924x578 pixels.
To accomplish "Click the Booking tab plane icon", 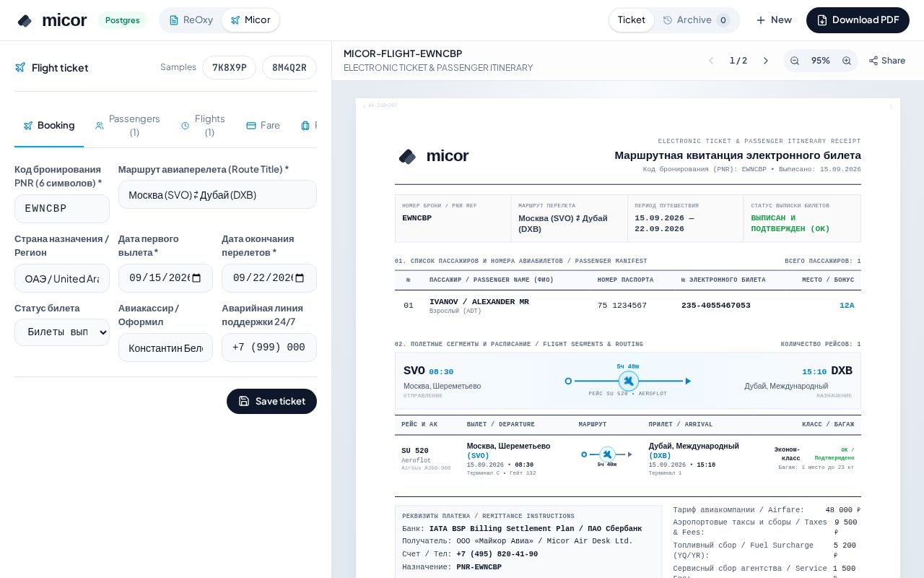I will [x=28, y=126].
